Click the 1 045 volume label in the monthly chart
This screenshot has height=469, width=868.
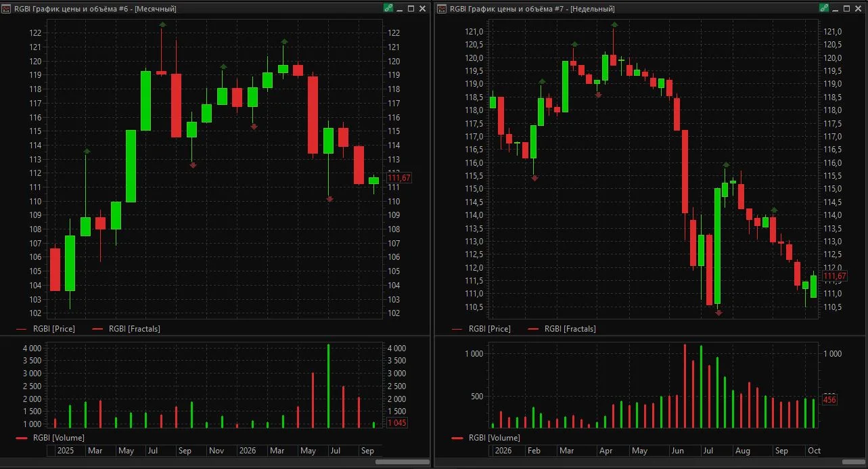pyautogui.click(x=398, y=423)
